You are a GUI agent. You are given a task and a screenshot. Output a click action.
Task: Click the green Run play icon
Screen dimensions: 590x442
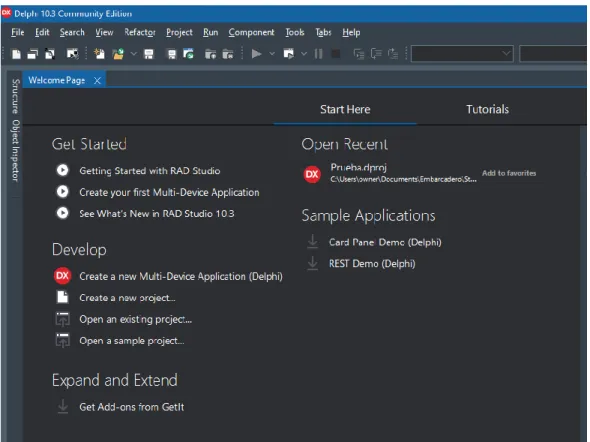[x=257, y=54]
